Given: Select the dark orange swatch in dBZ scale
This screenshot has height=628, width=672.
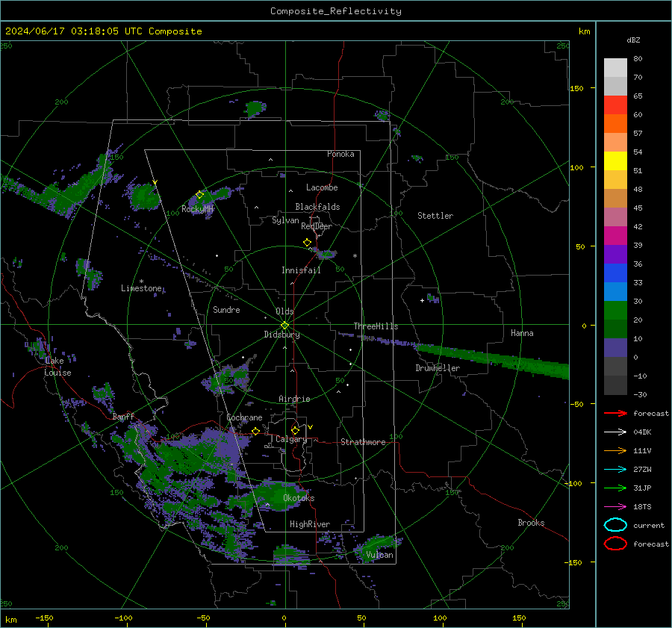Looking at the screenshot, I should pos(615,123).
